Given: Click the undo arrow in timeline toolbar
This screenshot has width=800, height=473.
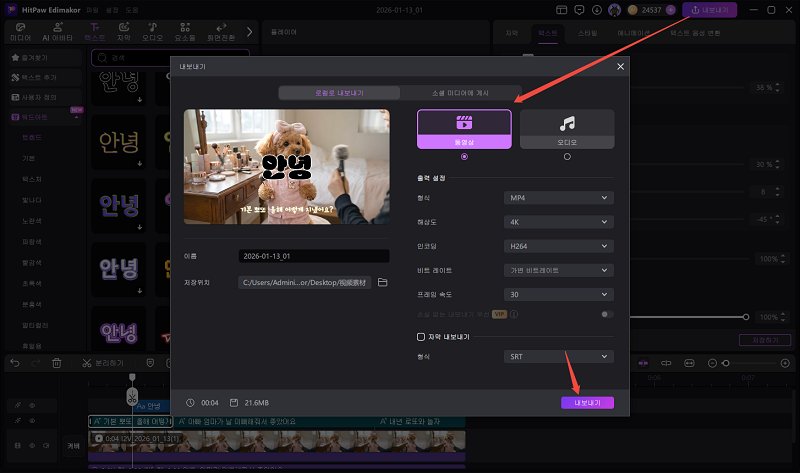Looking at the screenshot, I should pyautogui.click(x=14, y=363).
